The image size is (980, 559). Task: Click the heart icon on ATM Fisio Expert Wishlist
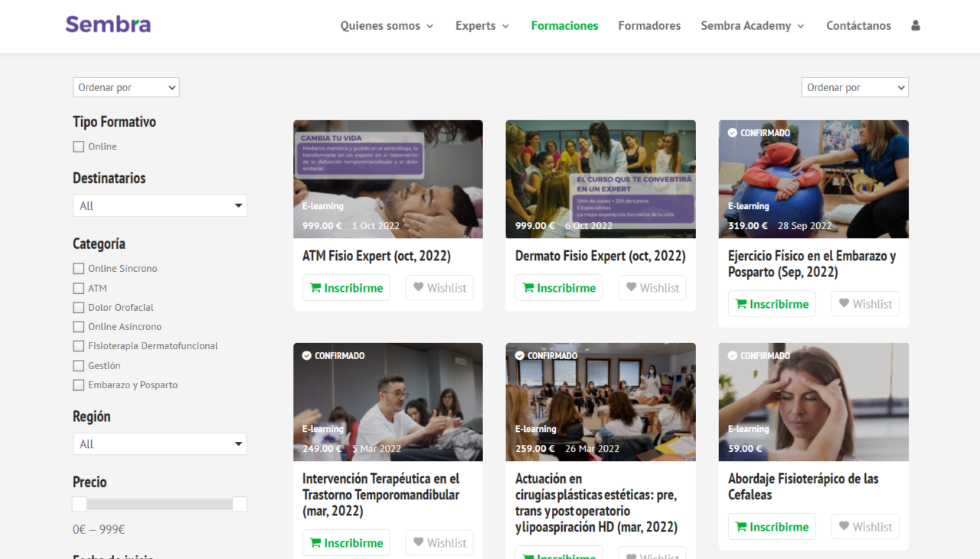418,287
